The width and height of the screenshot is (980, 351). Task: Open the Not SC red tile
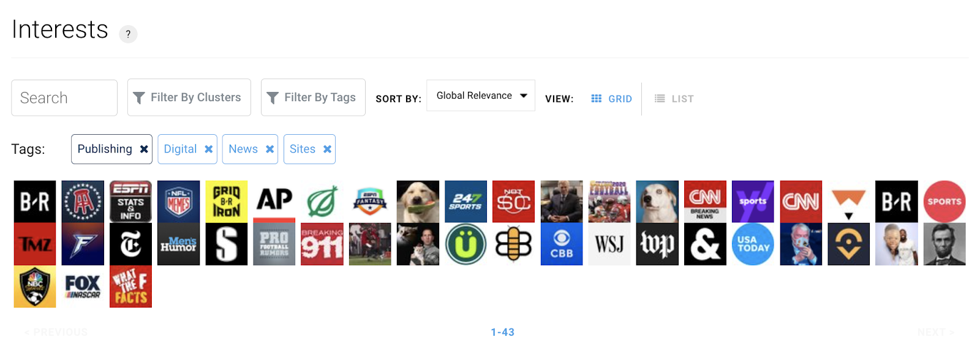pos(513,202)
